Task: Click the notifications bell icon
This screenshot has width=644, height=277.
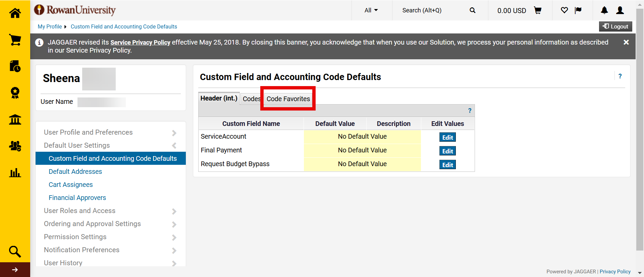Action: click(x=604, y=10)
